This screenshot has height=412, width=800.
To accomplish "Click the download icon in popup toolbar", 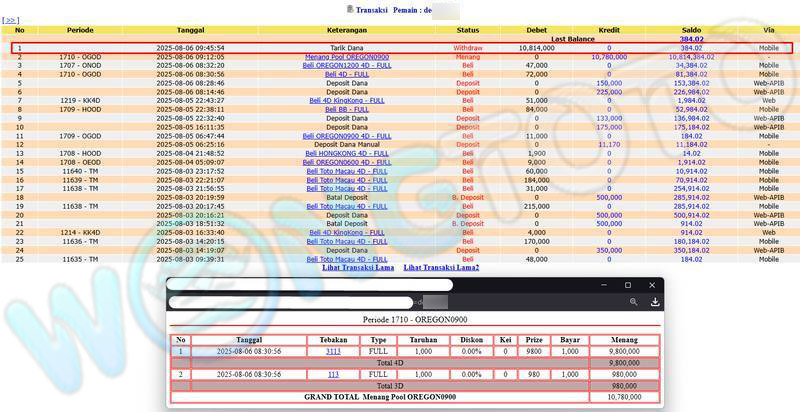I will 655,302.
